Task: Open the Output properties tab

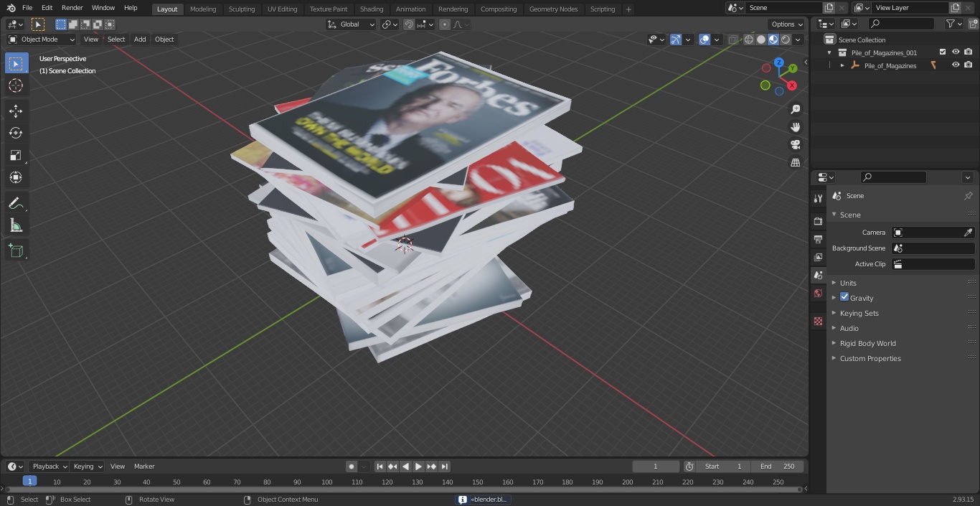Action: (818, 239)
